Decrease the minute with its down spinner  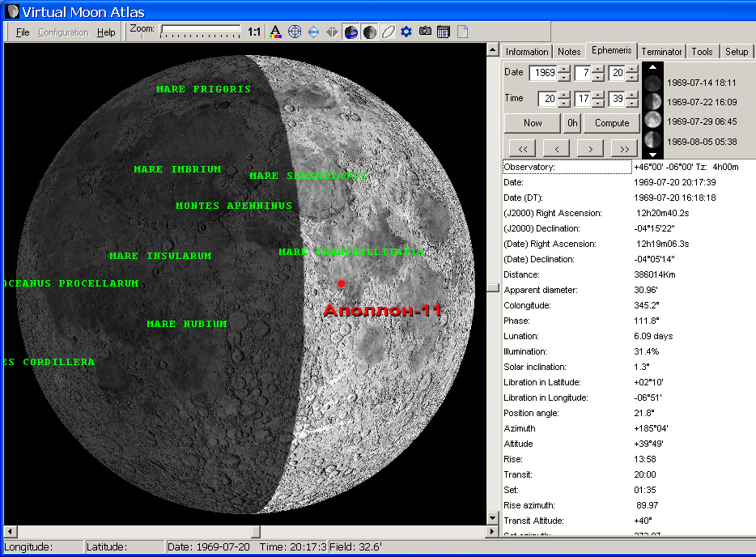pos(598,103)
